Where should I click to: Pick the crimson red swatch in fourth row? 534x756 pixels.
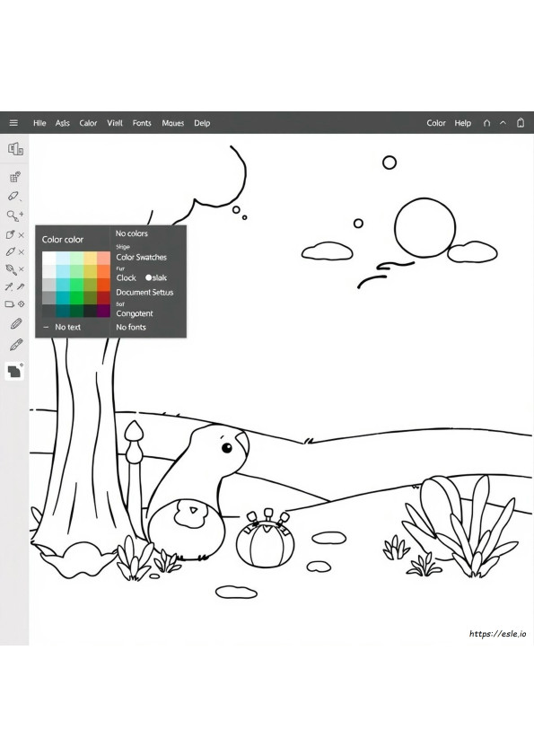(x=103, y=297)
